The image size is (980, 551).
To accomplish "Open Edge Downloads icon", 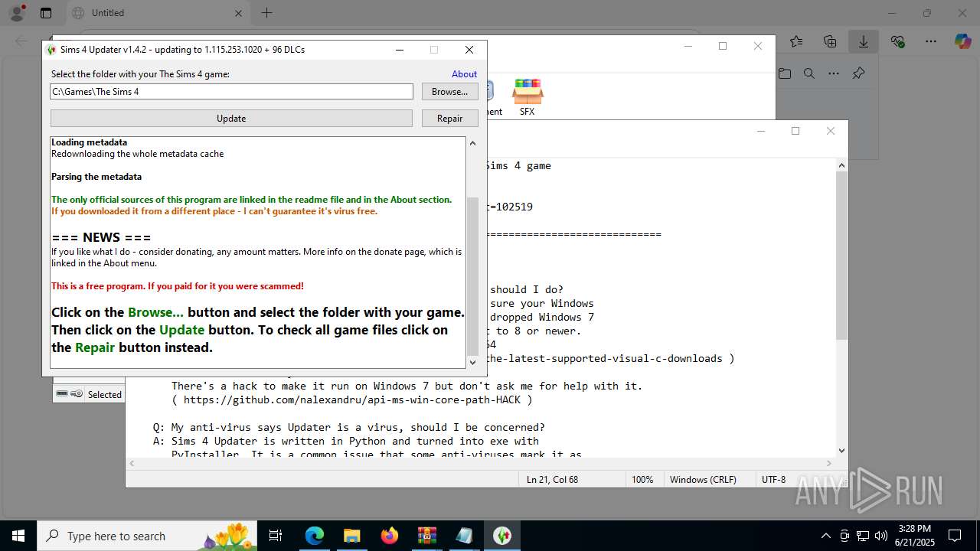I will tap(864, 41).
